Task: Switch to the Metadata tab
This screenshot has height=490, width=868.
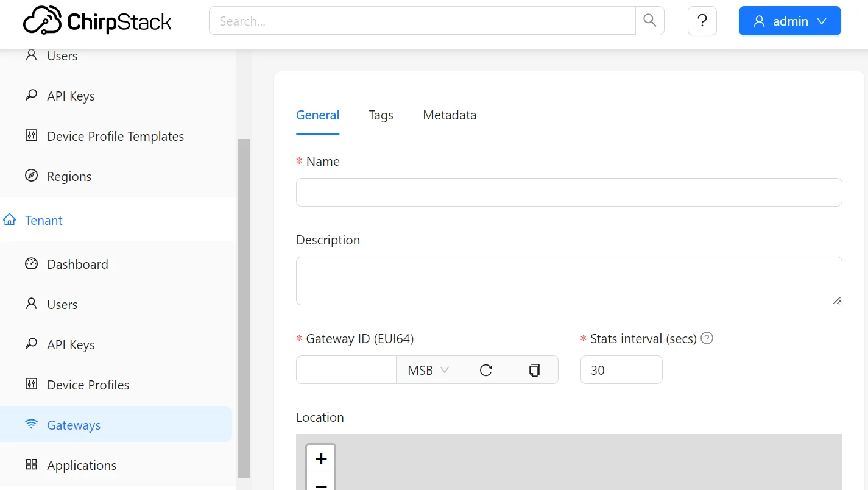Action: coord(450,115)
